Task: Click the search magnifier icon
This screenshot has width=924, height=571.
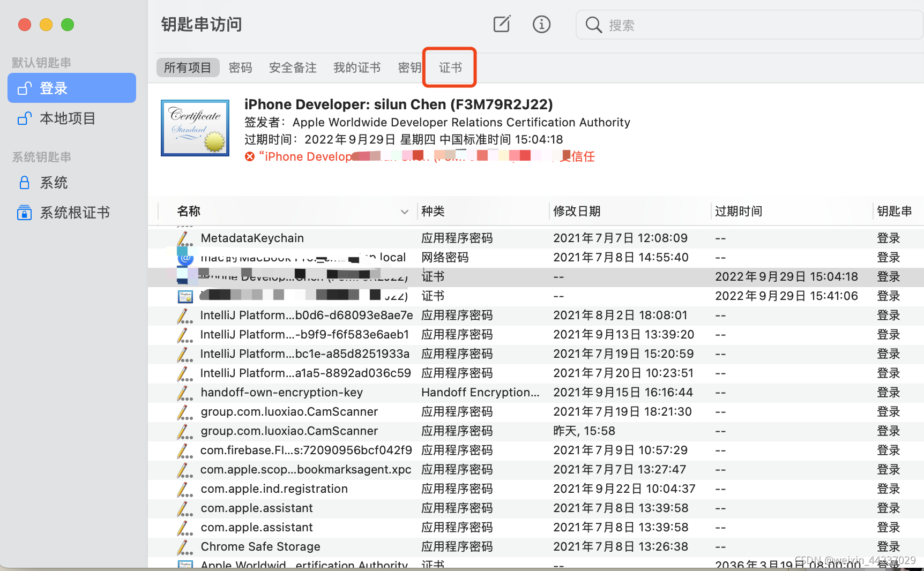Action: [593, 25]
